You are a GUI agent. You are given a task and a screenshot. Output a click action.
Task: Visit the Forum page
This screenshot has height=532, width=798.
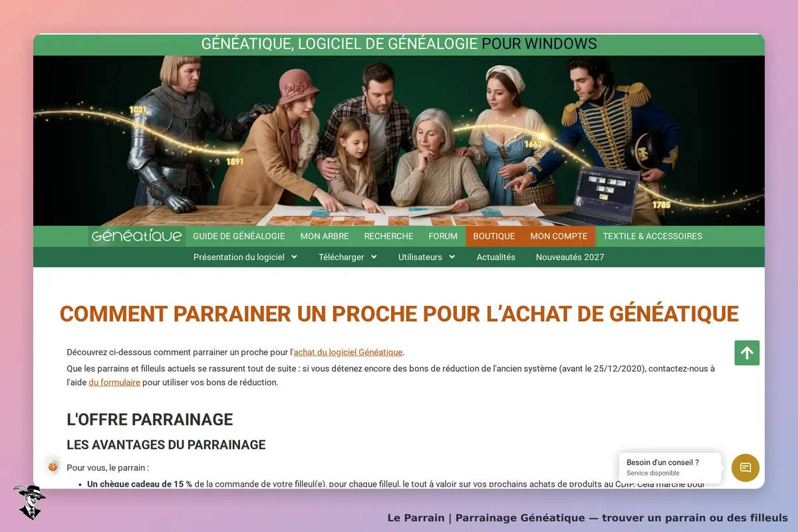click(443, 236)
